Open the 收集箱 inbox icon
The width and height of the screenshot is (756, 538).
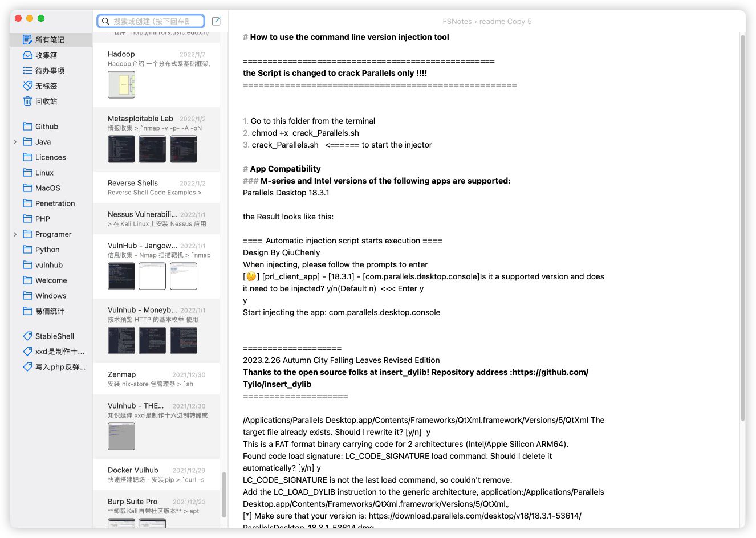(27, 55)
